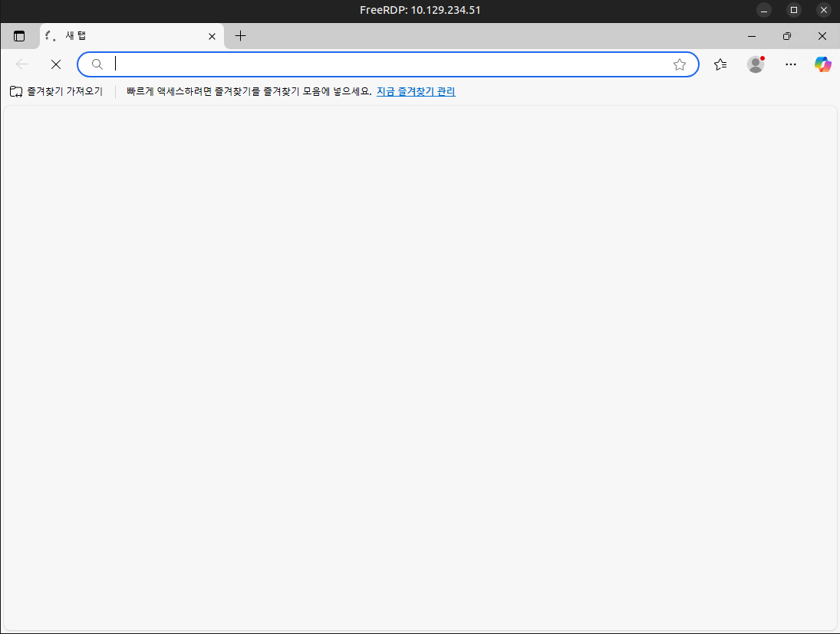Open the tab actions menu icon
The image size is (840, 634).
tap(19, 36)
